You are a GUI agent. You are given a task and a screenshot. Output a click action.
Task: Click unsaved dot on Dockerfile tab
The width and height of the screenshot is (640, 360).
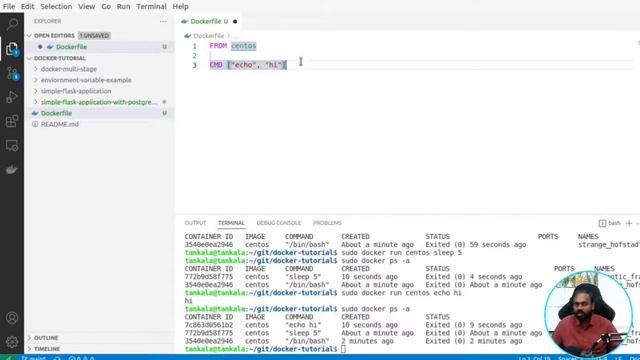(235, 22)
